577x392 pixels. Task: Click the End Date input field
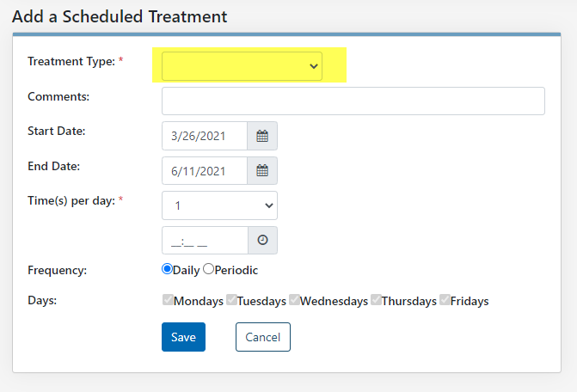tap(205, 170)
